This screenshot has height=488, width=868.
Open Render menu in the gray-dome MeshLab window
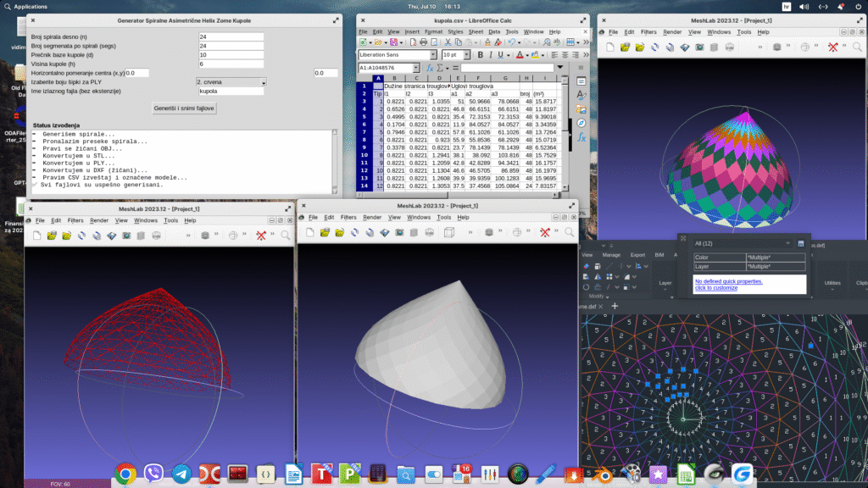point(372,218)
